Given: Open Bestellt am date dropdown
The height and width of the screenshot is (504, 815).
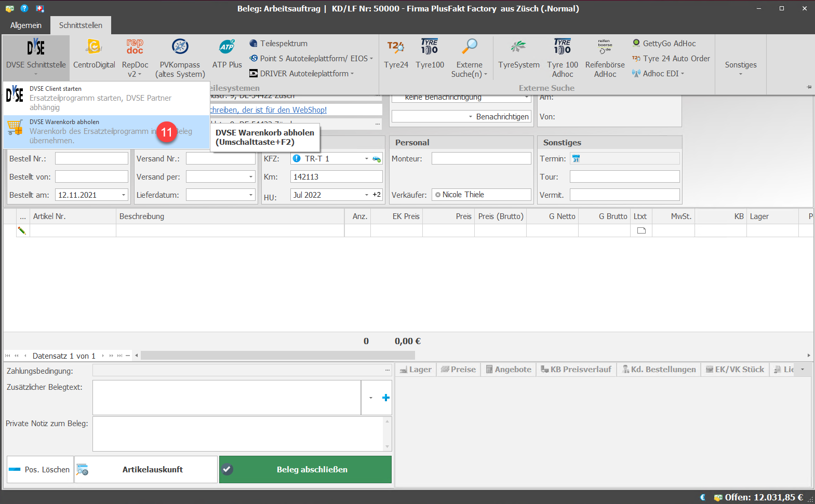Looking at the screenshot, I should [124, 195].
